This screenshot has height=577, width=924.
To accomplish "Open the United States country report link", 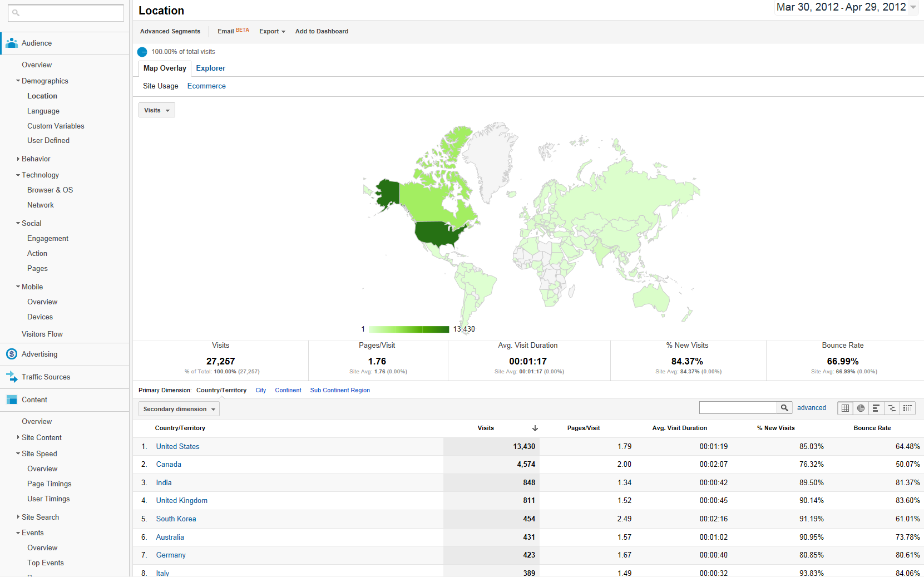I will (x=177, y=446).
